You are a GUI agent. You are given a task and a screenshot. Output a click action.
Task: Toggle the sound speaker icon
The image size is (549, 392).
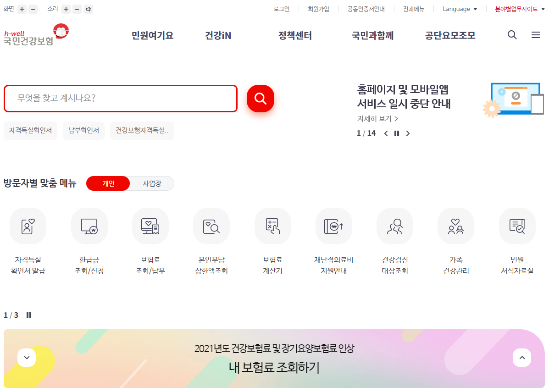pos(89,9)
